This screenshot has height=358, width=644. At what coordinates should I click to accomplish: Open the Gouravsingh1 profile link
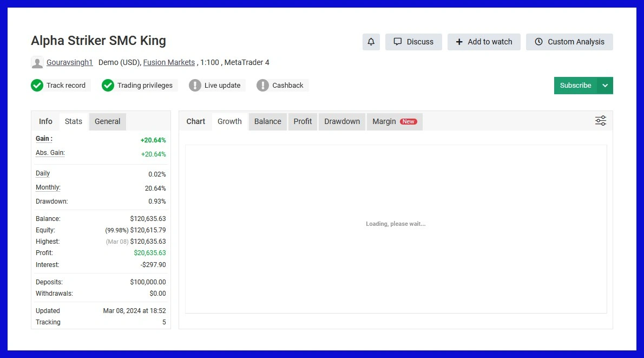pos(69,62)
